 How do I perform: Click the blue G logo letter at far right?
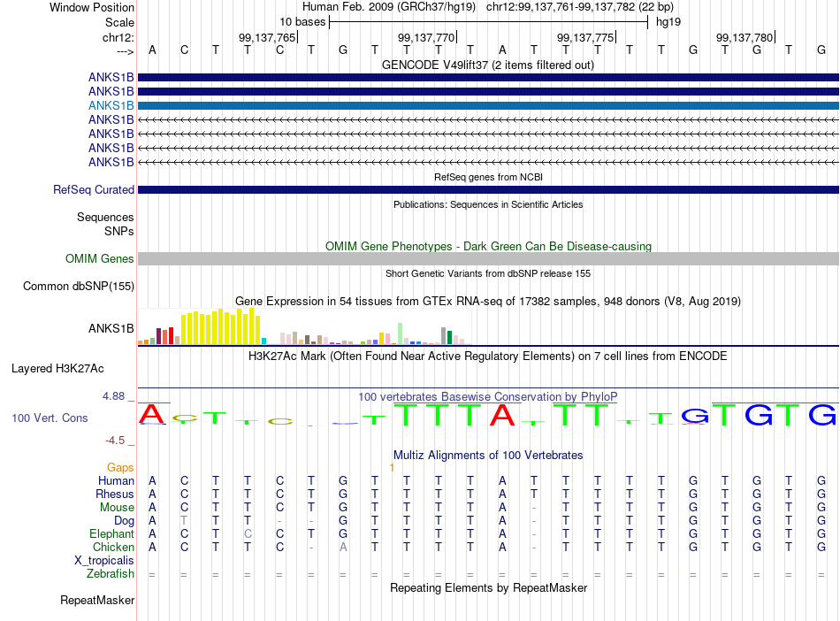click(821, 415)
